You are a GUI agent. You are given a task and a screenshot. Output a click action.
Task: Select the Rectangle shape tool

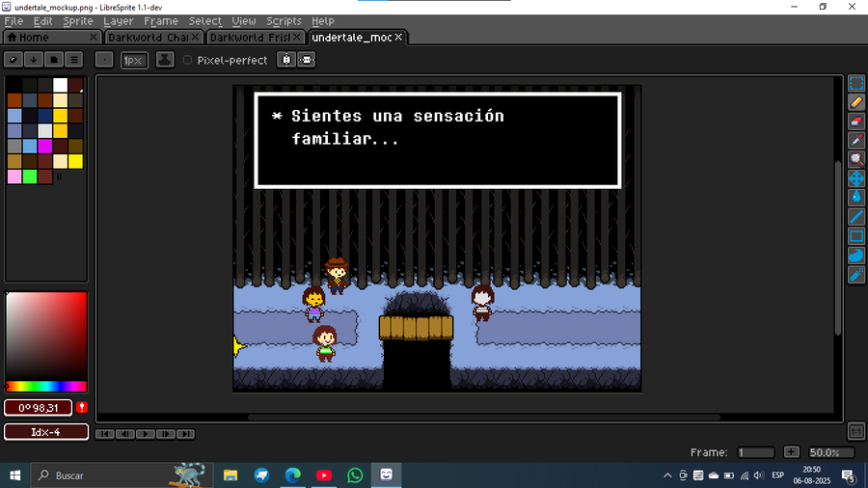click(856, 236)
